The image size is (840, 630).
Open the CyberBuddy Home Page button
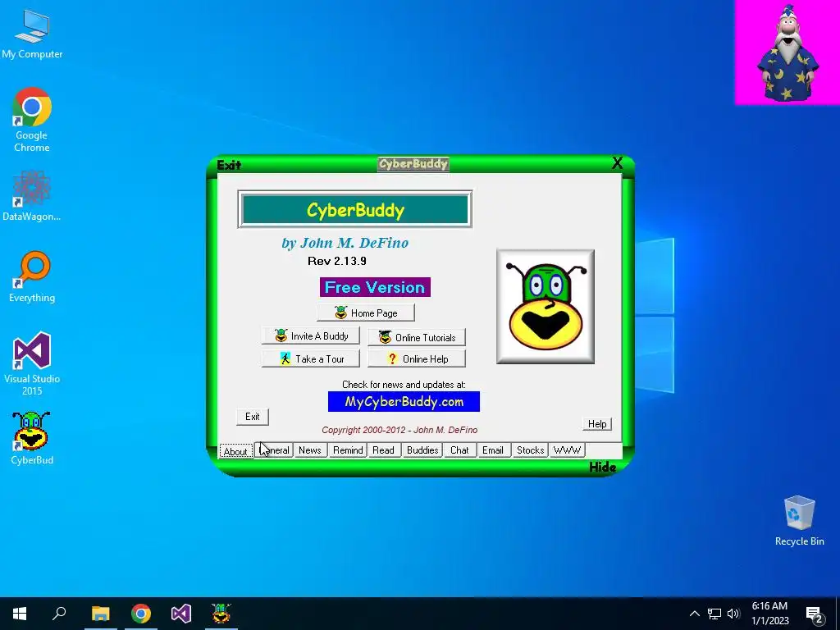365,313
